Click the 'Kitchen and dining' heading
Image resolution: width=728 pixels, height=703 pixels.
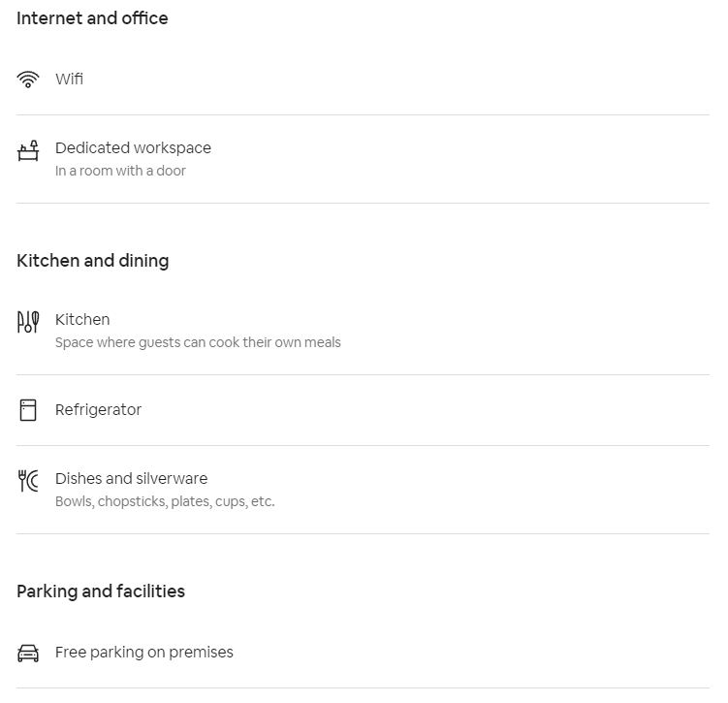tap(92, 261)
